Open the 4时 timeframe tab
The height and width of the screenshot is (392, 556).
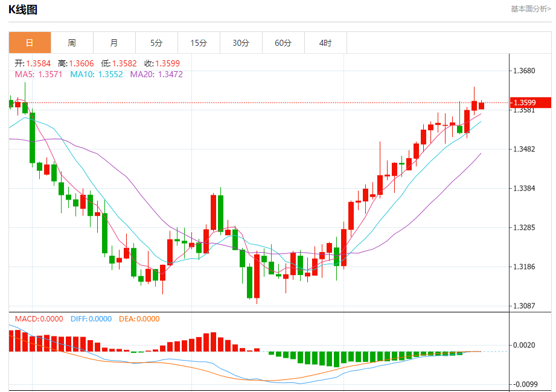[x=325, y=43]
